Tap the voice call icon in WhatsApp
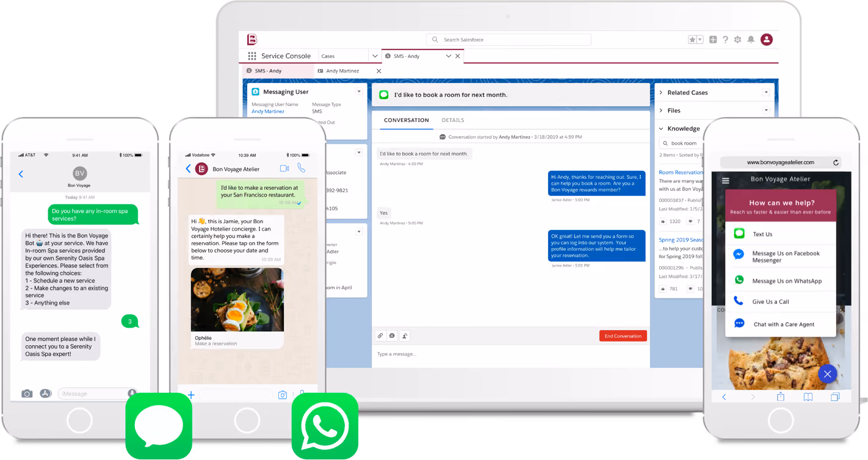 coord(301,168)
